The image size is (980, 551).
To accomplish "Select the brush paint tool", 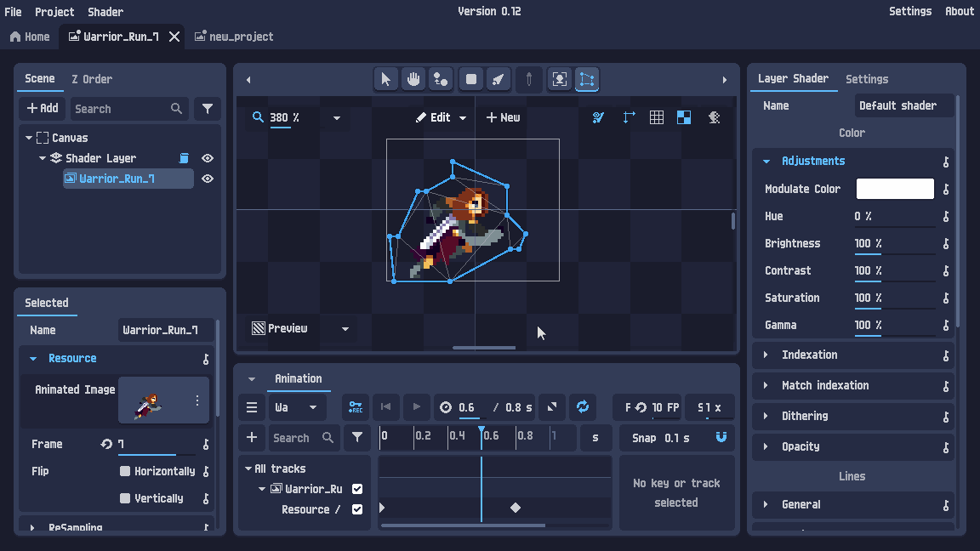I will (x=499, y=79).
